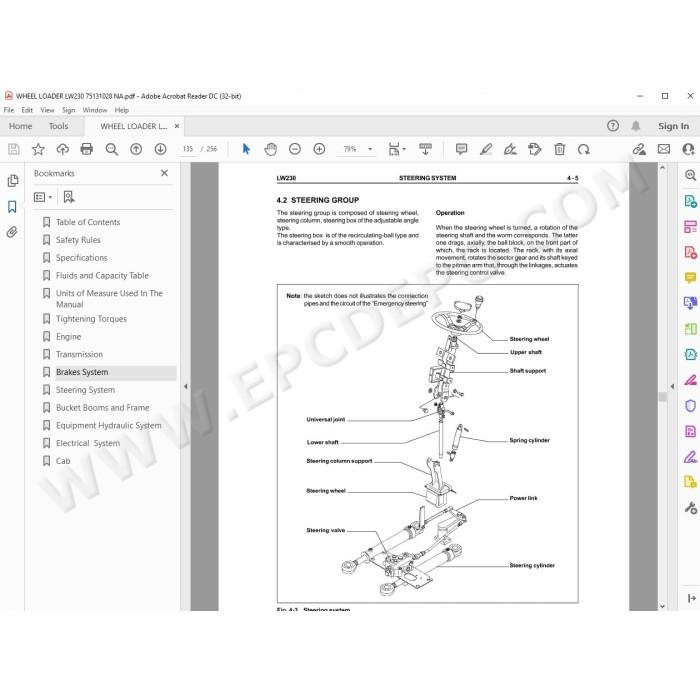This screenshot has height=700, width=700.
Task: Share a link to the file
Action: click(x=639, y=149)
